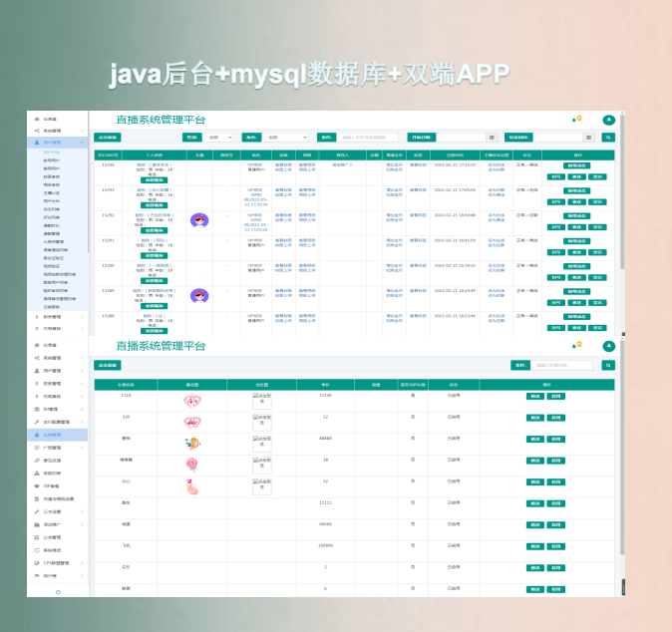
Task: Expand CPS联盟管理 in the lower sidebar
Action: (58, 563)
